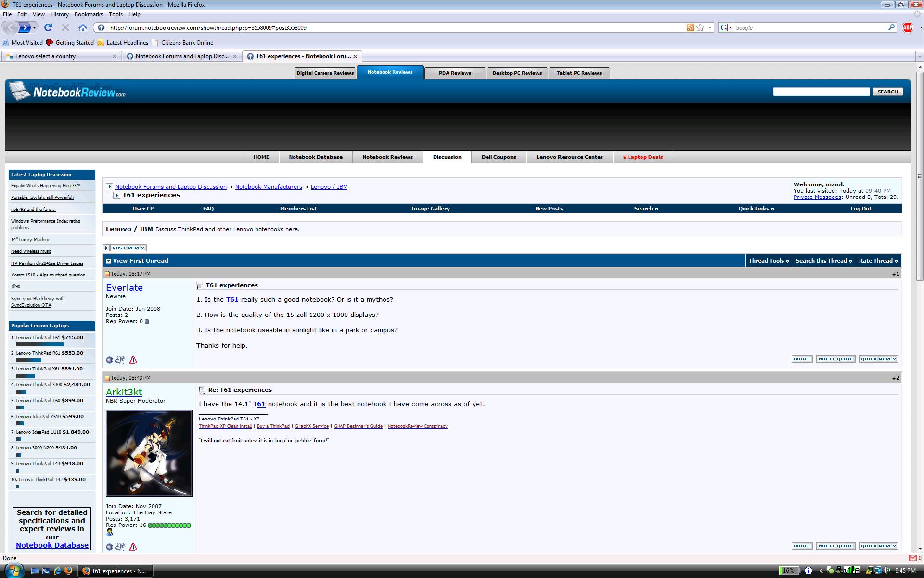Click the blue information tray icon
This screenshot has width=924, height=578.
tap(808, 571)
